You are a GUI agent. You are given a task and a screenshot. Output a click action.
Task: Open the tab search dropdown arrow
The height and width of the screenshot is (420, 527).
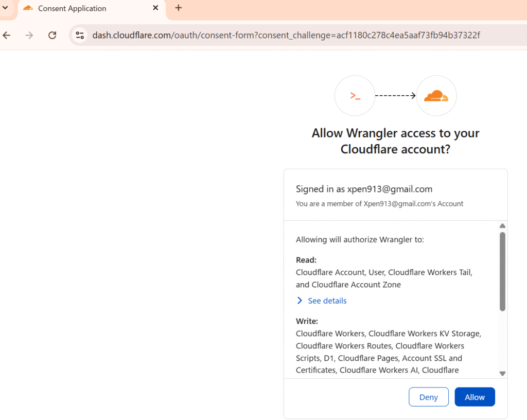tap(5, 8)
